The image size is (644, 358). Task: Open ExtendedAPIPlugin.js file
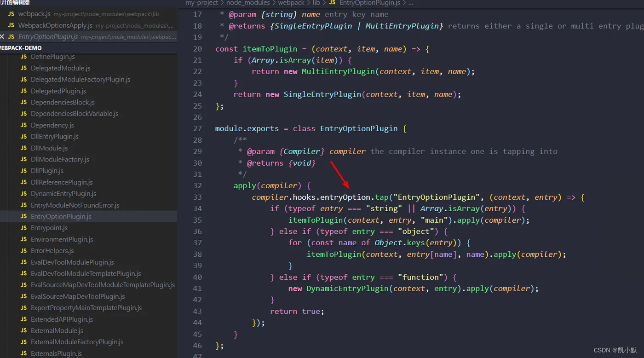click(62, 319)
